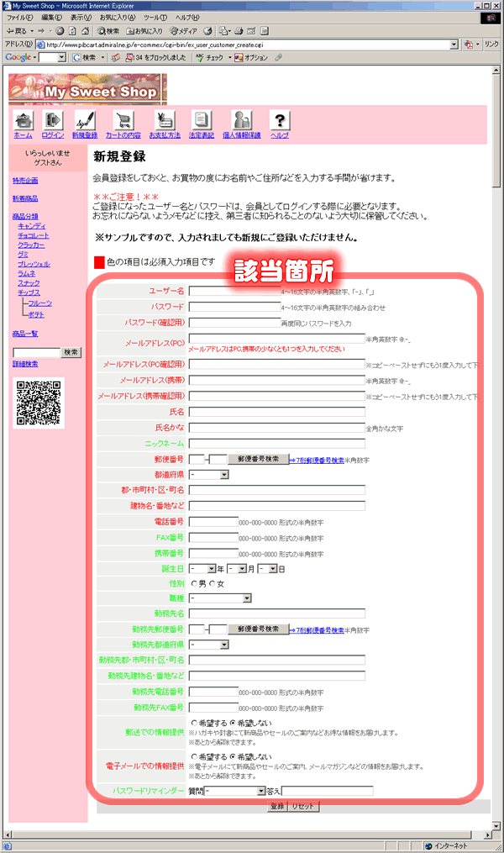Click the Privacy Protection (個人情報保護) person icon
504x853 pixels.
[x=241, y=120]
